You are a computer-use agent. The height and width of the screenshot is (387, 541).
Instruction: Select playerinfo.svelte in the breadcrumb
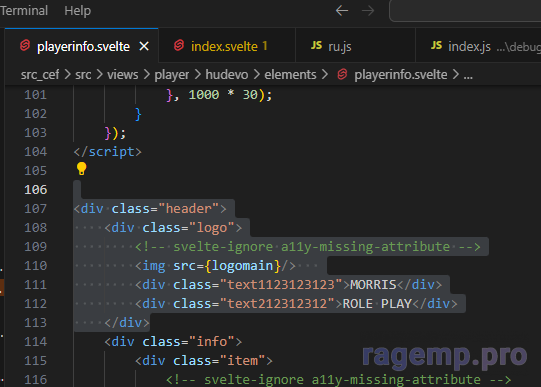(401, 75)
